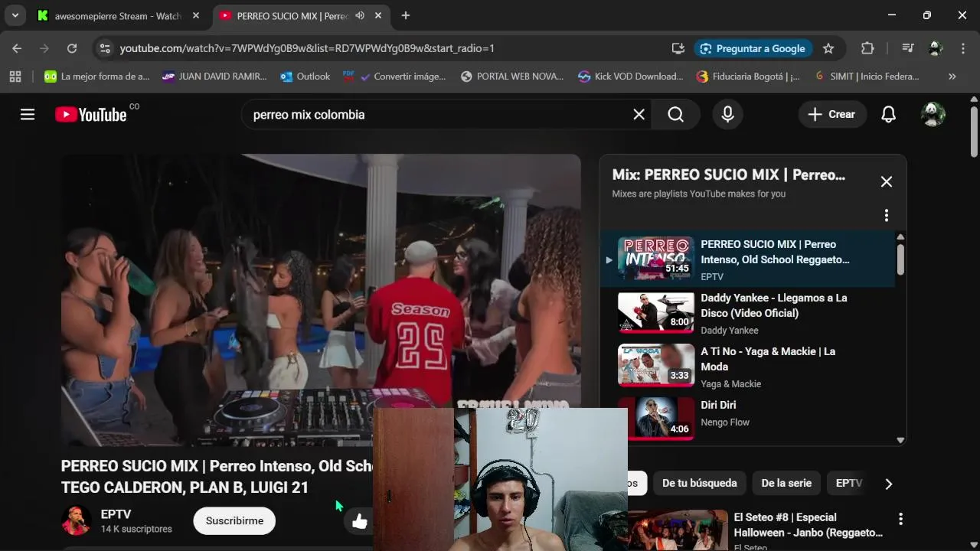Open the Outlook bookmark

[x=305, y=77]
